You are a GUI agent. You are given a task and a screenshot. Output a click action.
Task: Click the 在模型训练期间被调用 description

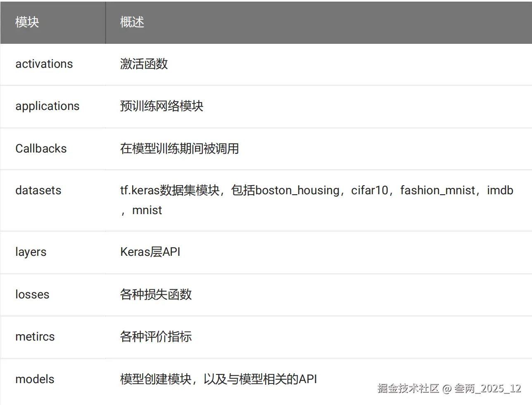179,149
